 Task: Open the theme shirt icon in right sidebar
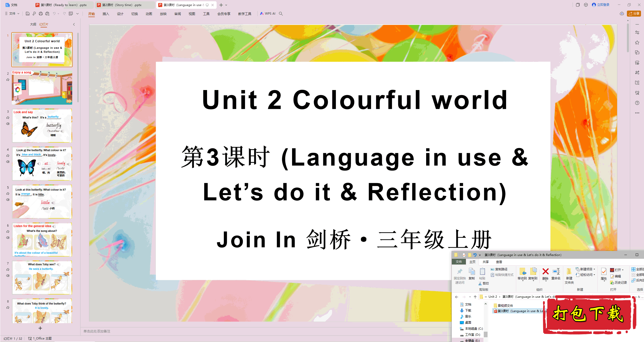tap(637, 93)
